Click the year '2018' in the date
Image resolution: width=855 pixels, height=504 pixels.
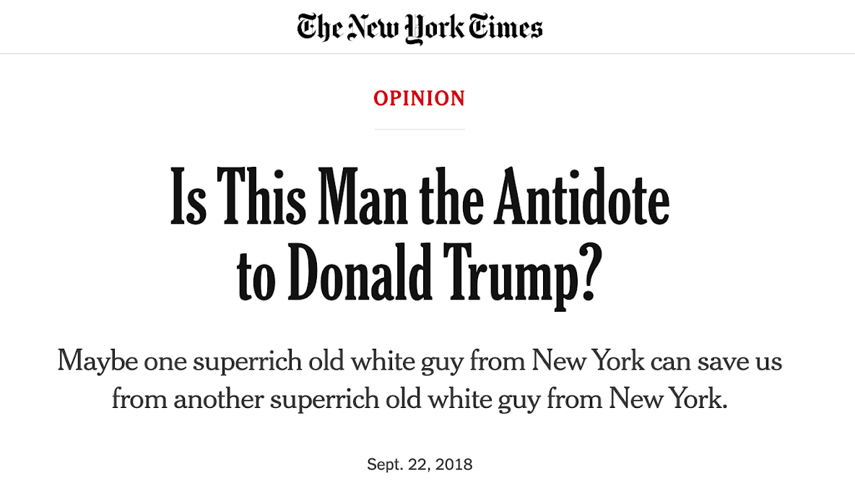click(453, 464)
